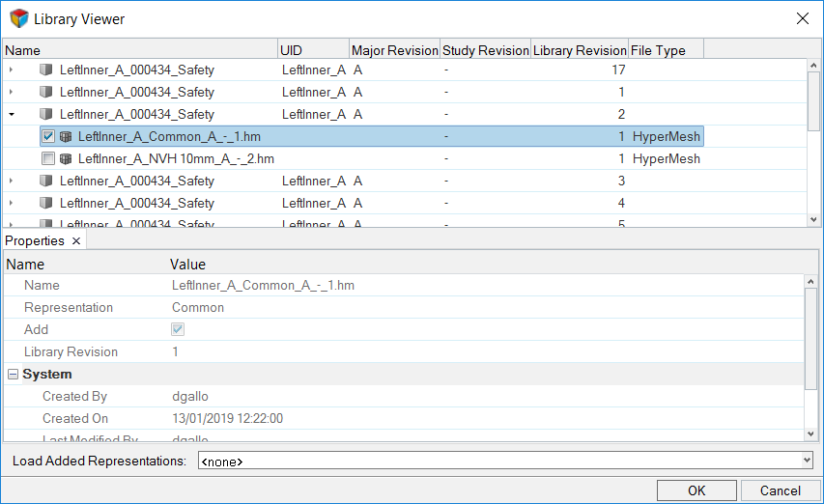Expand the Library Revision 3 part row
Image resolution: width=824 pixels, height=504 pixels.
11,181
